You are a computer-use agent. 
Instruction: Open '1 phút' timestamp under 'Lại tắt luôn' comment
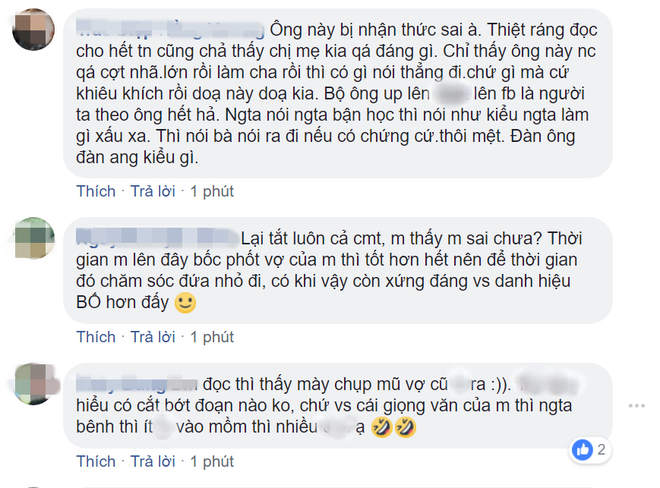click(x=212, y=337)
